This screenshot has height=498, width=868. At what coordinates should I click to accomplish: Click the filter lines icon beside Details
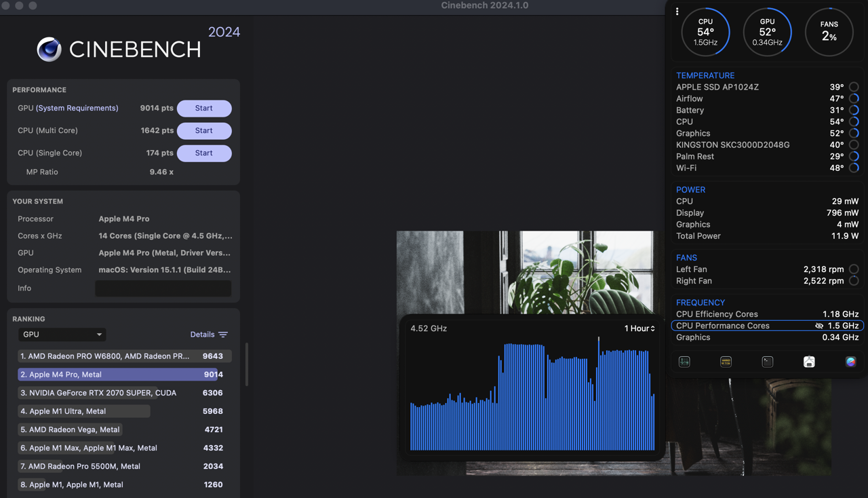[223, 334]
